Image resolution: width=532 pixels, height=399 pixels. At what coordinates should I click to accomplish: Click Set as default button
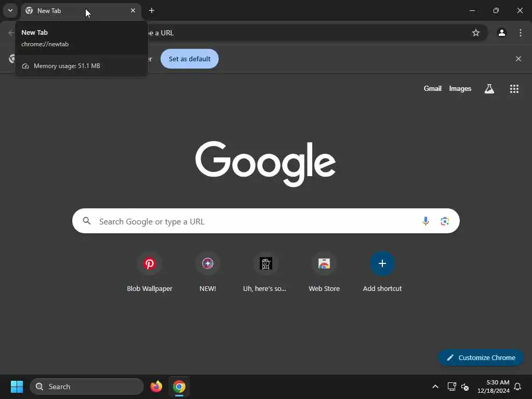(x=189, y=59)
